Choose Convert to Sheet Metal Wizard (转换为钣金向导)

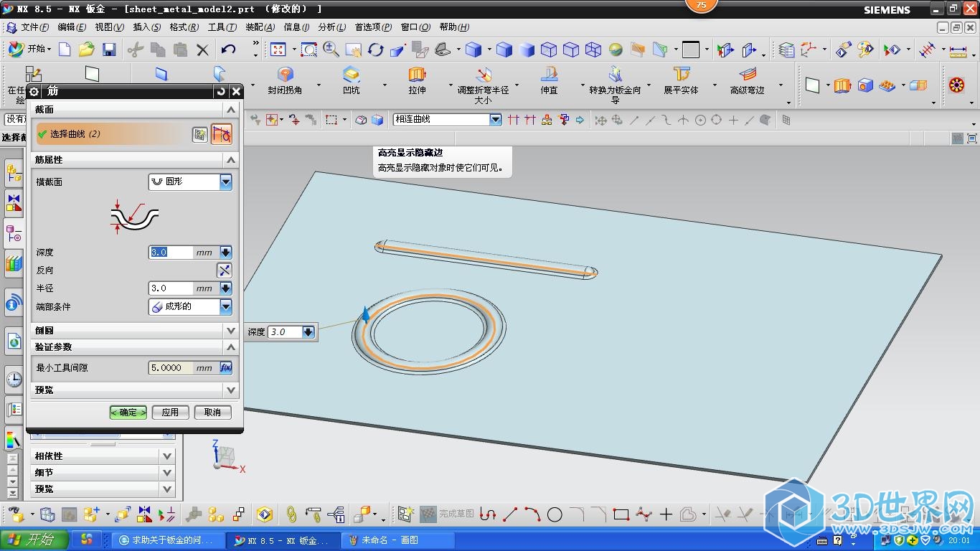(x=615, y=85)
